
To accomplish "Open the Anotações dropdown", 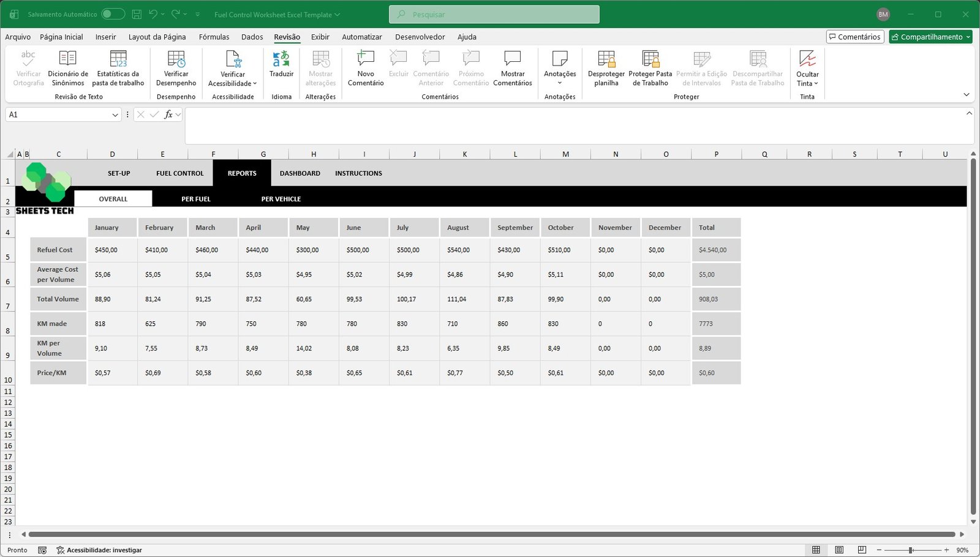I will click(x=560, y=83).
